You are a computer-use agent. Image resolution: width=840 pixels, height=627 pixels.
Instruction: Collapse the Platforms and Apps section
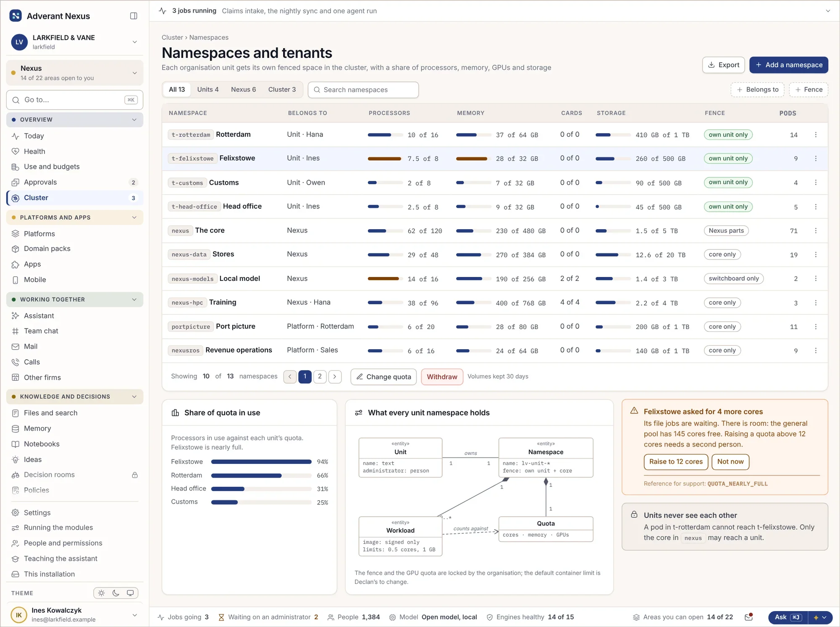75,217
